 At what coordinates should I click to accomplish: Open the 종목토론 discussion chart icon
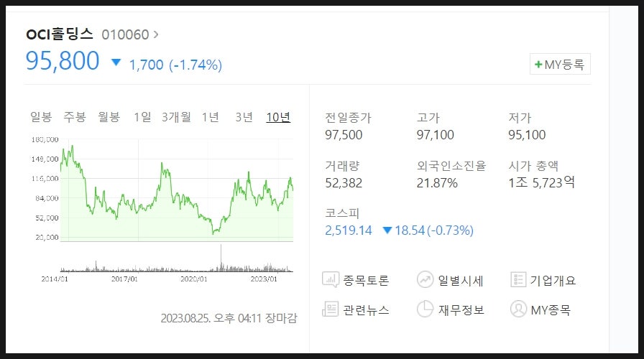[331, 280]
